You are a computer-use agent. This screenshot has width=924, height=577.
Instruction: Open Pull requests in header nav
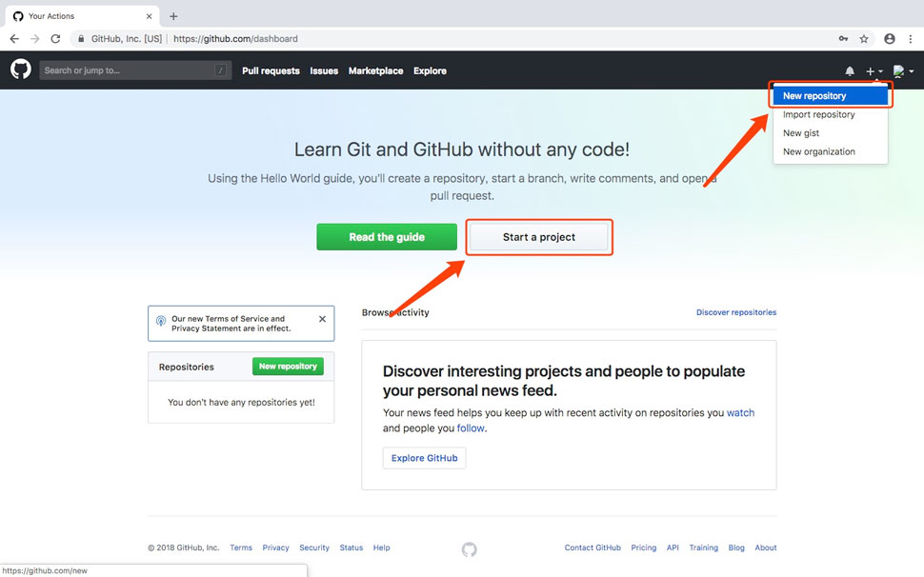(271, 70)
